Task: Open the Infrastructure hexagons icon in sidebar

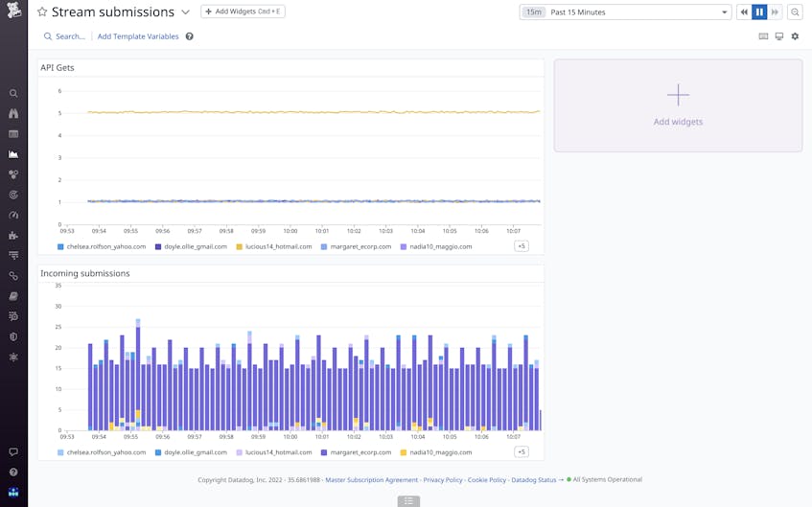Action: [13, 174]
